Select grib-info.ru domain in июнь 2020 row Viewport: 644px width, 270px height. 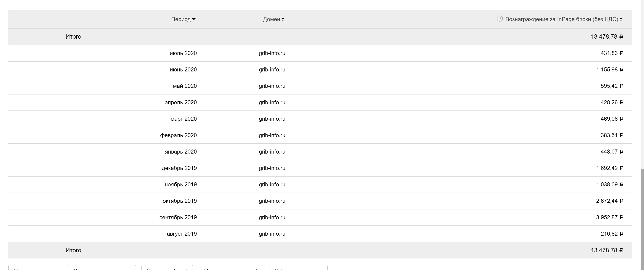point(272,70)
